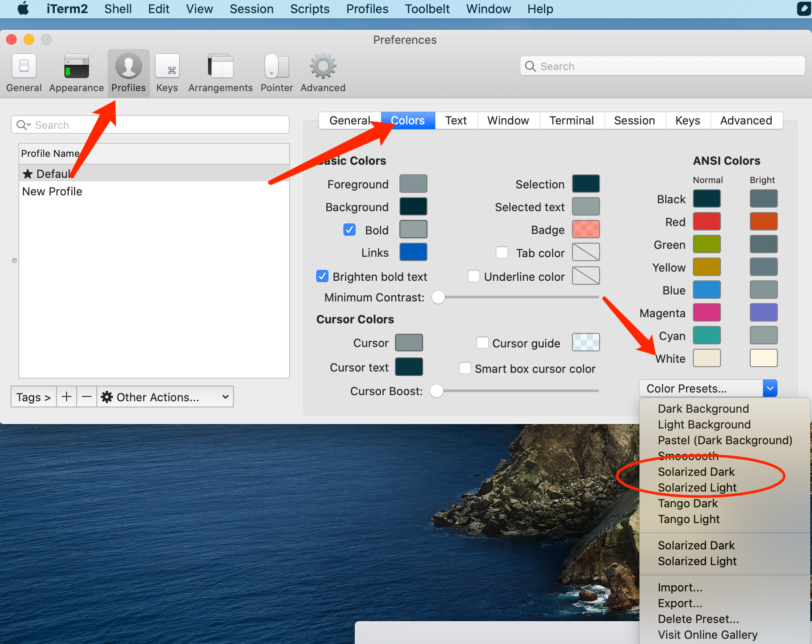Switch to the Session tab
The width and height of the screenshot is (812, 644).
(x=635, y=120)
